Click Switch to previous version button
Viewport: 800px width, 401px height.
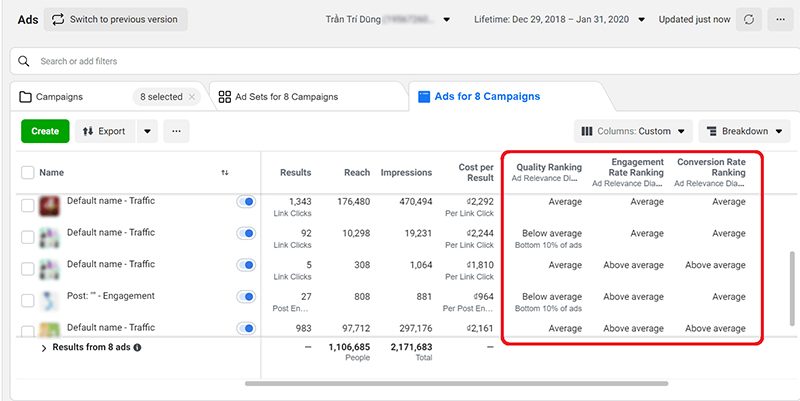115,19
